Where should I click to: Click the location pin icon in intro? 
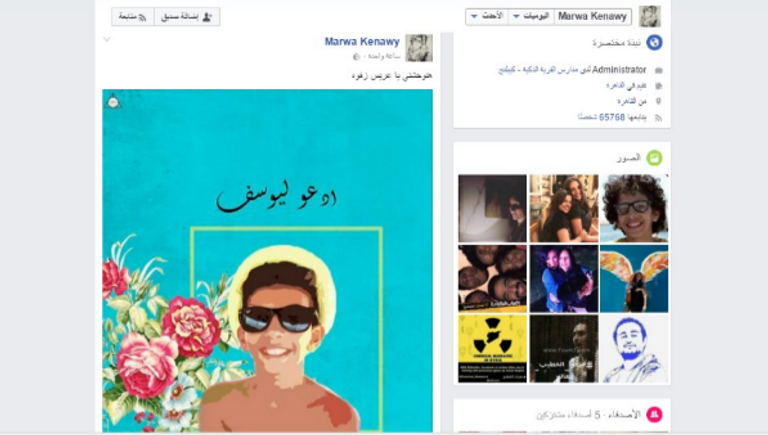pyautogui.click(x=658, y=101)
